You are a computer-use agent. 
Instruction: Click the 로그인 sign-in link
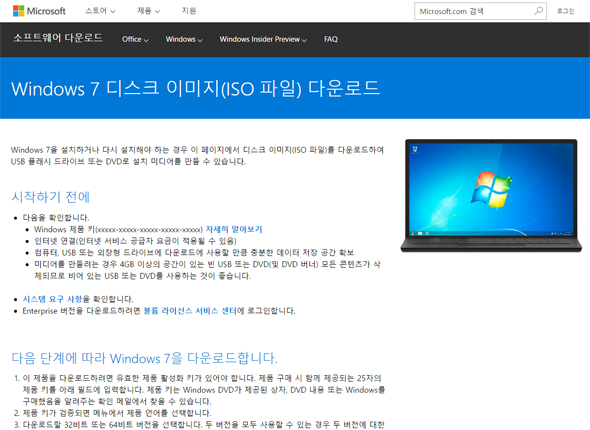tap(565, 11)
